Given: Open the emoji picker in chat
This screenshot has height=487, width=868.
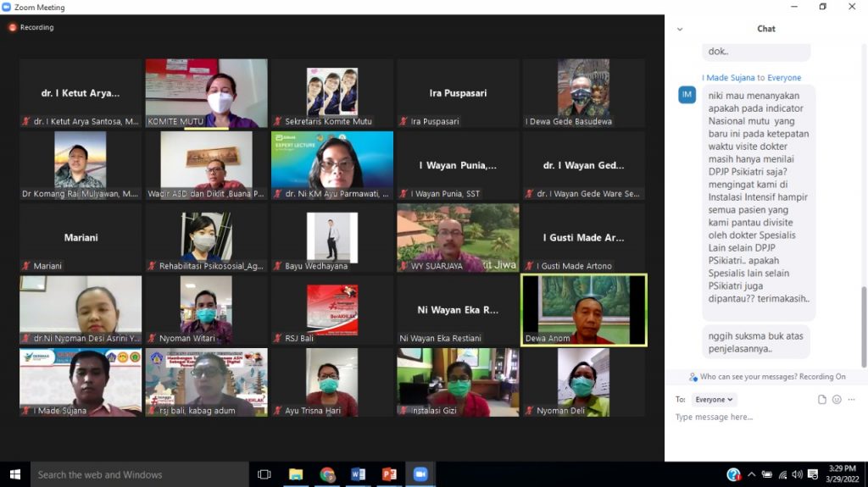Looking at the screenshot, I should click(x=837, y=400).
